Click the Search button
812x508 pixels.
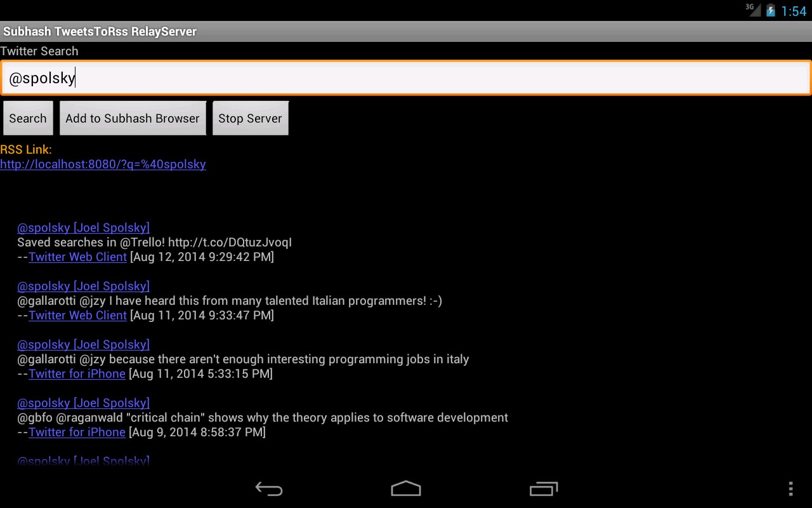pos(28,118)
